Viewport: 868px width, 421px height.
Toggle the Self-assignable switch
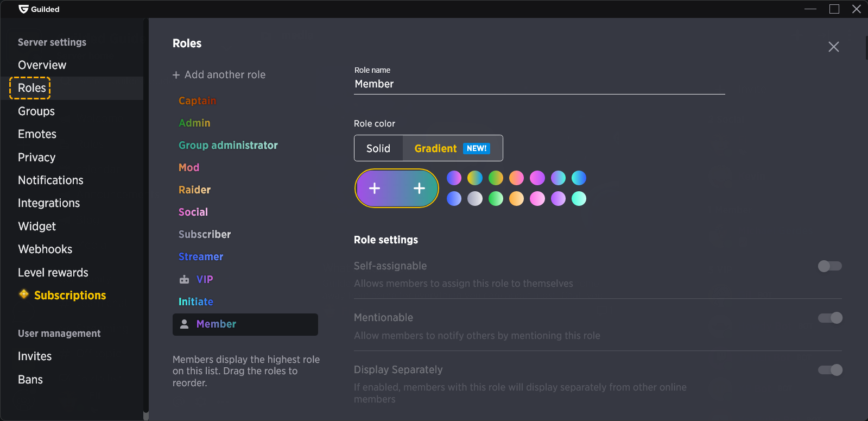coord(830,266)
